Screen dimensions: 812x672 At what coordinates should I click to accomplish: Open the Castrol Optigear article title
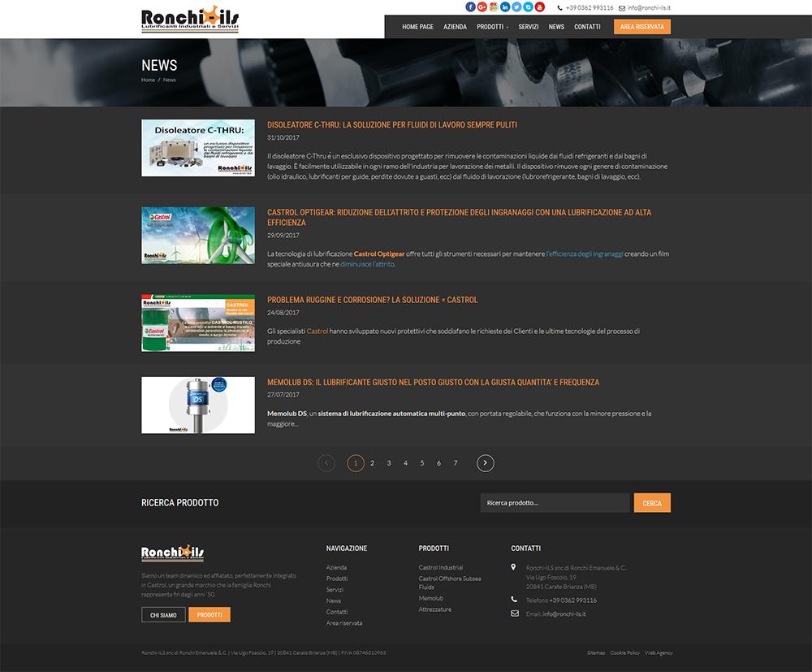(460, 218)
